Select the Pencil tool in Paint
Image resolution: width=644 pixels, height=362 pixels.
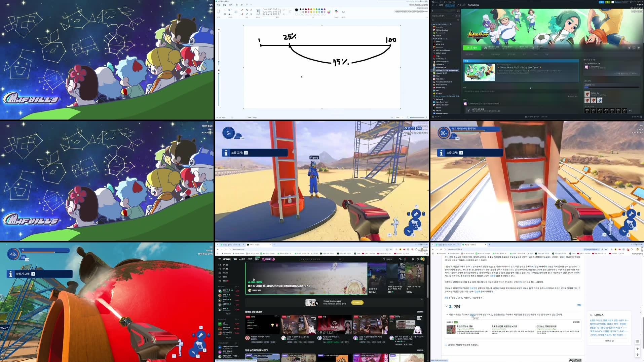[242, 10]
